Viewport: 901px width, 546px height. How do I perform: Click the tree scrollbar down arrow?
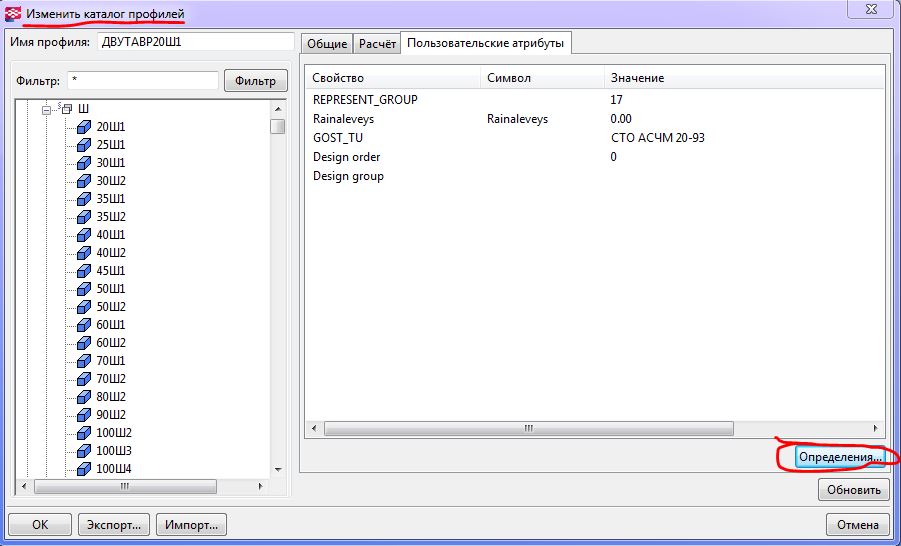[x=278, y=470]
